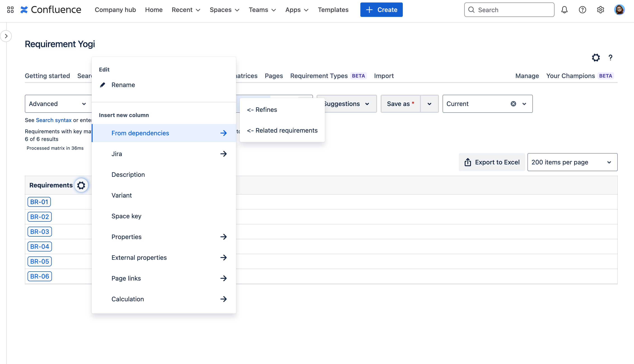
Task: Expand the Save as options arrow
Action: click(429, 104)
